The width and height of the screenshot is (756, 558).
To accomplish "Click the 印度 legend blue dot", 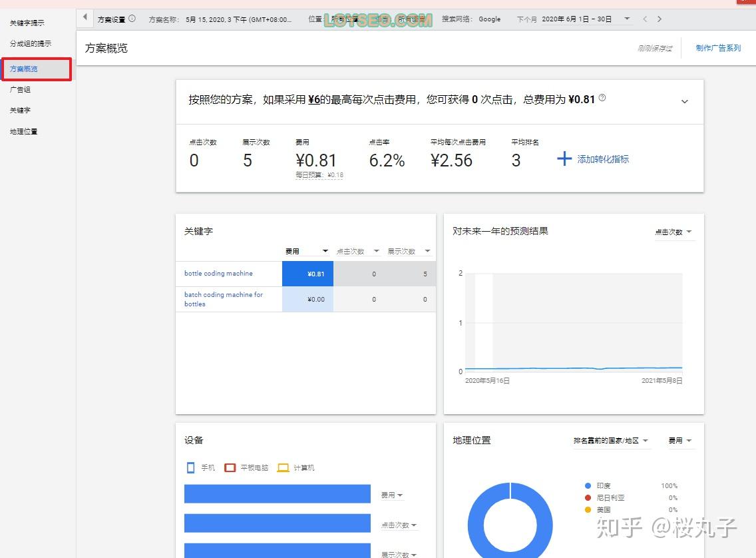I will (588, 485).
